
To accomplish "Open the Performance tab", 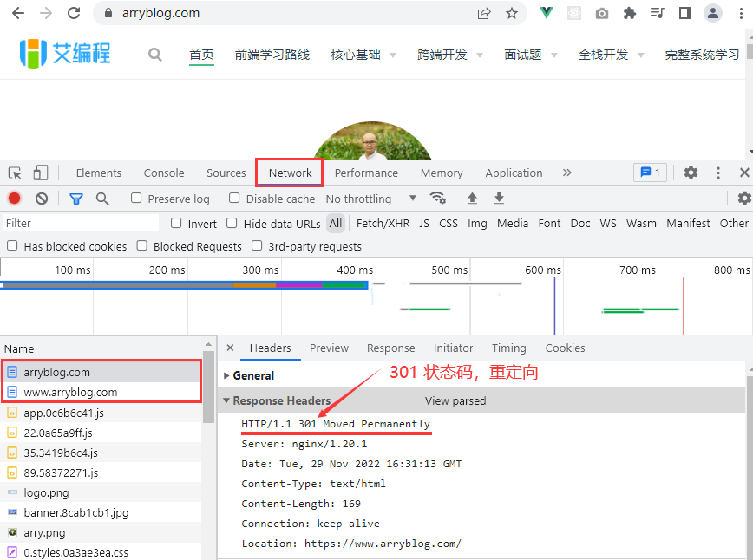I will pos(366,173).
